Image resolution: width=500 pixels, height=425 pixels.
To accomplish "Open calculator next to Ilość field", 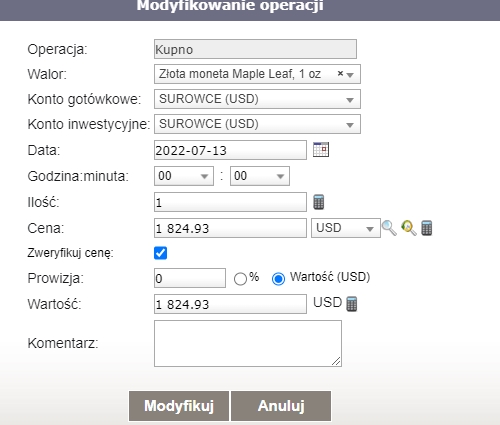I will click(318, 202).
